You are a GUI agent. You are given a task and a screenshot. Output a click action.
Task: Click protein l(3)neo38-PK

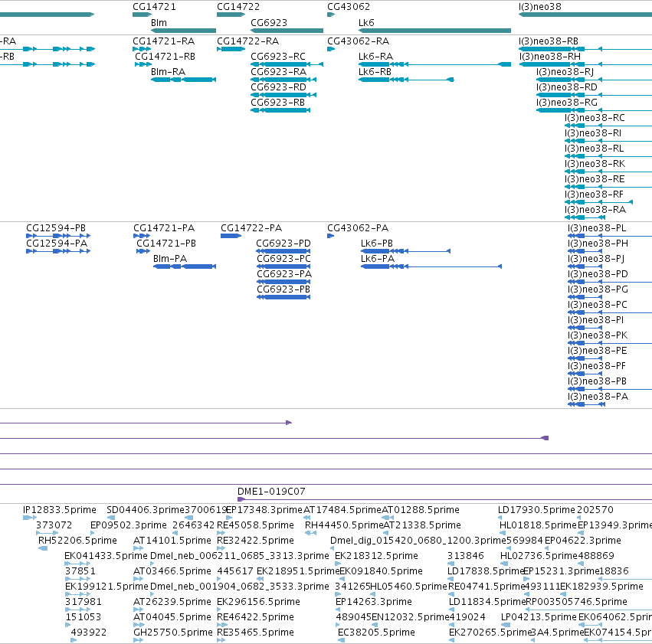click(598, 335)
